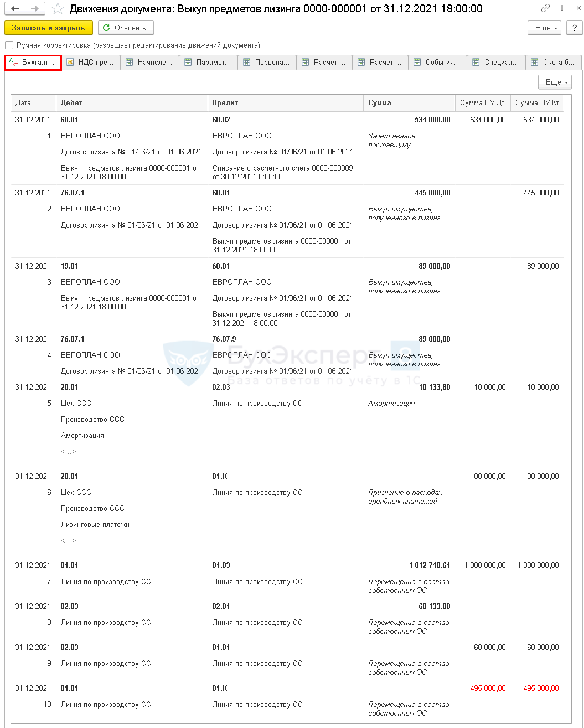Enable the Ручная корректировка checkbox

9,45
